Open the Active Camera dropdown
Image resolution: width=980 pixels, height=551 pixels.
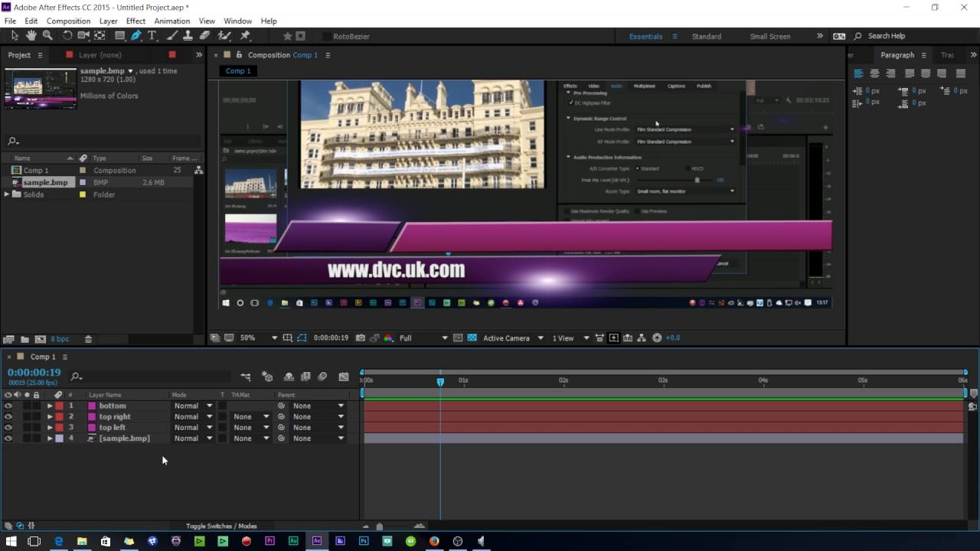click(x=513, y=337)
